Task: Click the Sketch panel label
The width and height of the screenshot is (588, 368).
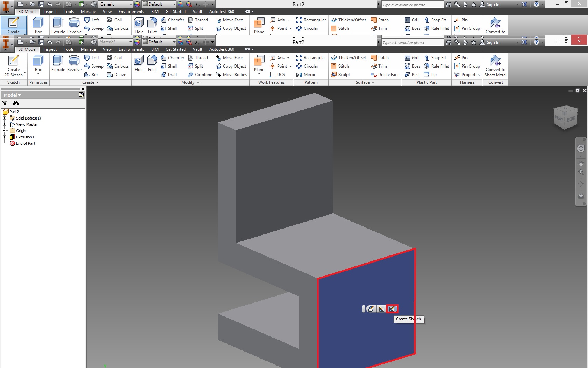Action: [x=14, y=82]
